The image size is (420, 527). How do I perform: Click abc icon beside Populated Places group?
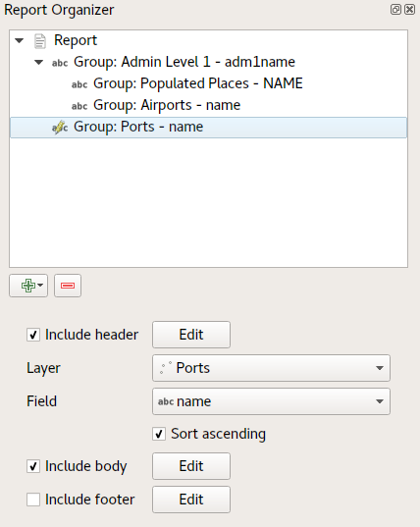tap(79, 84)
